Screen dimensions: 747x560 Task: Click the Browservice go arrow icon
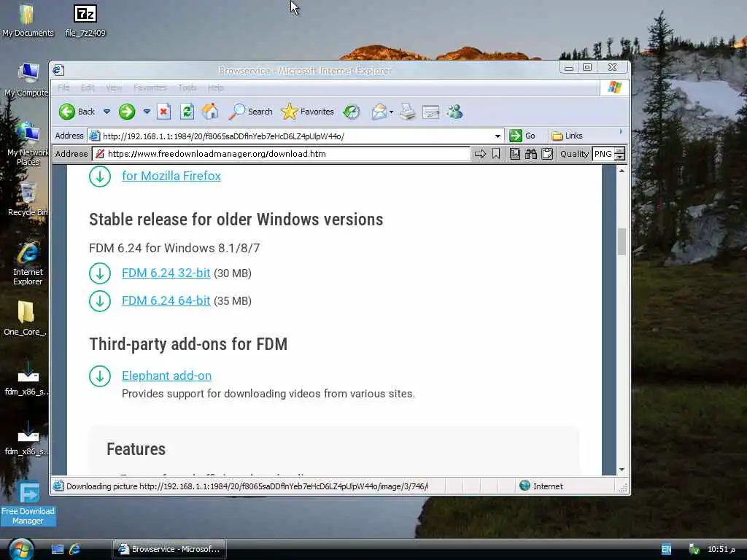(480, 154)
